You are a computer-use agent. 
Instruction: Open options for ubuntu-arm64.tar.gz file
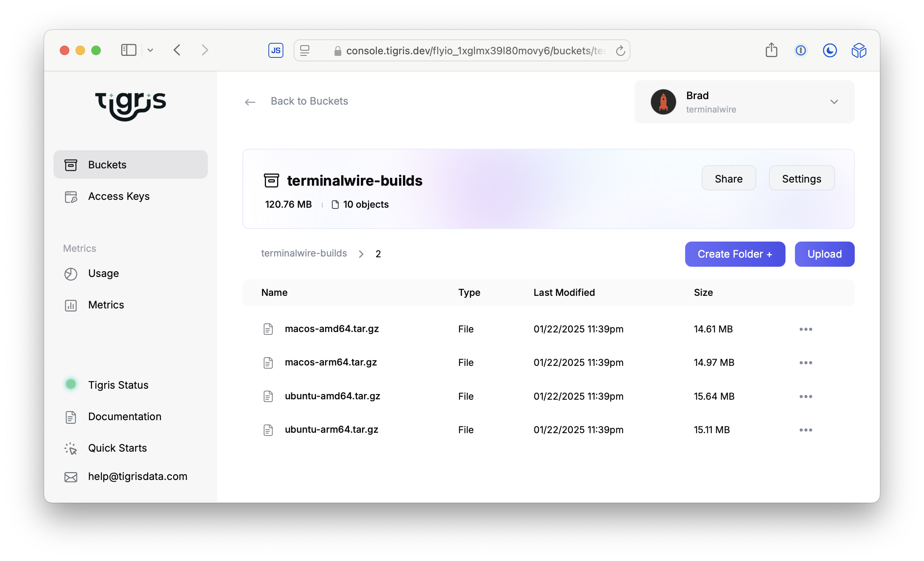(806, 429)
